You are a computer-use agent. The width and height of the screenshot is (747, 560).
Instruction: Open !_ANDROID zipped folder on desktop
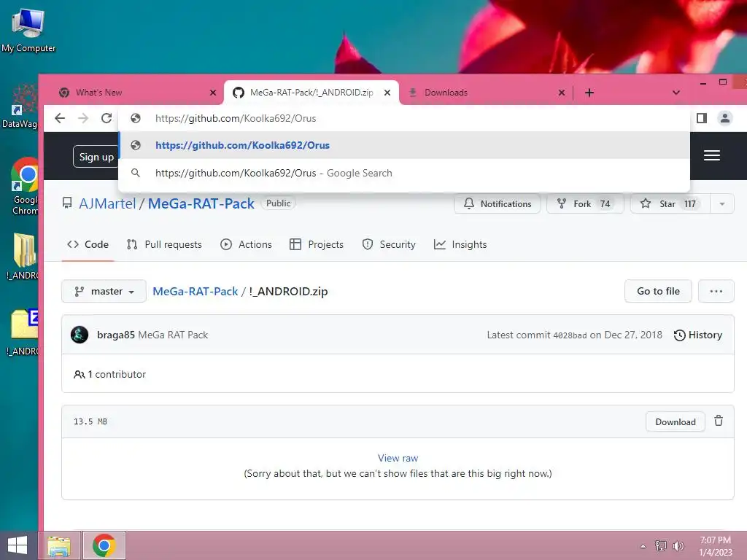(x=23, y=332)
